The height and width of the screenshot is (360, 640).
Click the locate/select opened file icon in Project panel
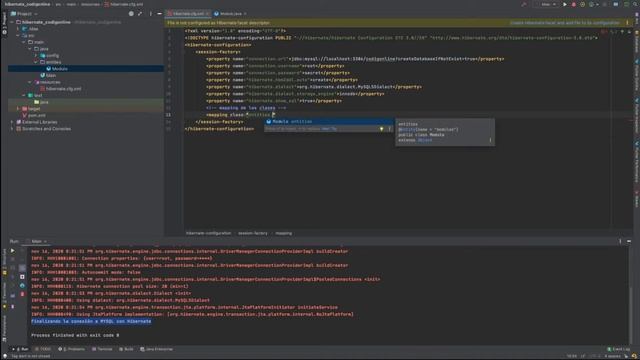click(131, 13)
